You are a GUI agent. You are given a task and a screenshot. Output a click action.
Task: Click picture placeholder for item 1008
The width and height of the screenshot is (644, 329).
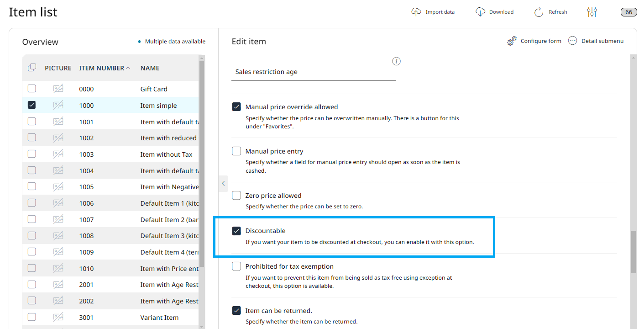[58, 235]
